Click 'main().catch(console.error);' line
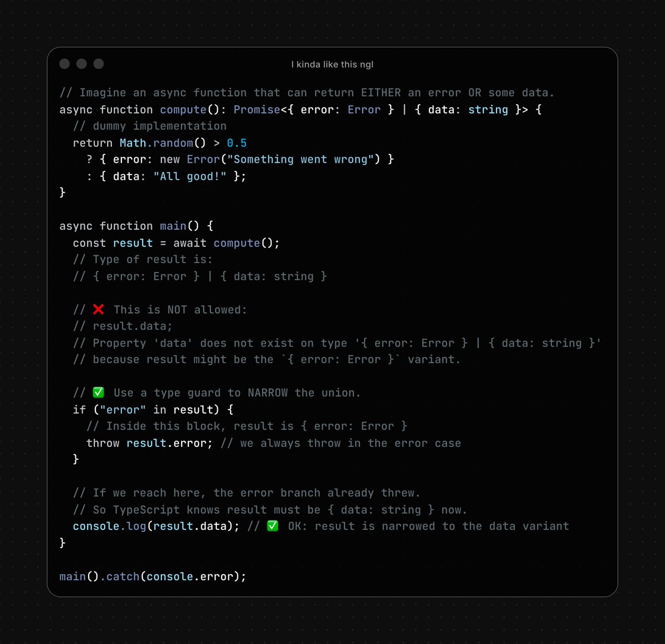This screenshot has width=665, height=644. pyautogui.click(x=153, y=576)
